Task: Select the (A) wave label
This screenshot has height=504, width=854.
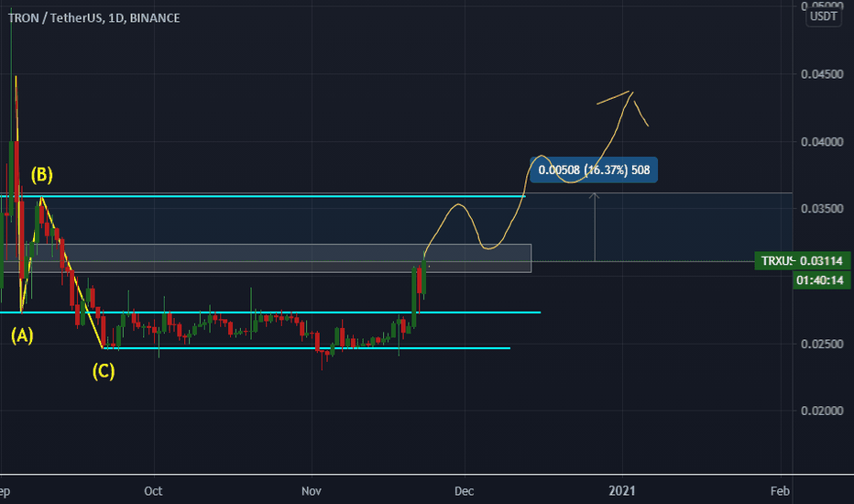Action: click(22, 335)
